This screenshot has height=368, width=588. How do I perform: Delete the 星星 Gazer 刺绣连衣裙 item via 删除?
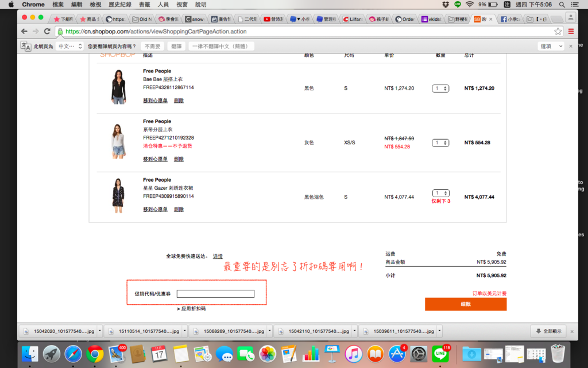pos(179,209)
